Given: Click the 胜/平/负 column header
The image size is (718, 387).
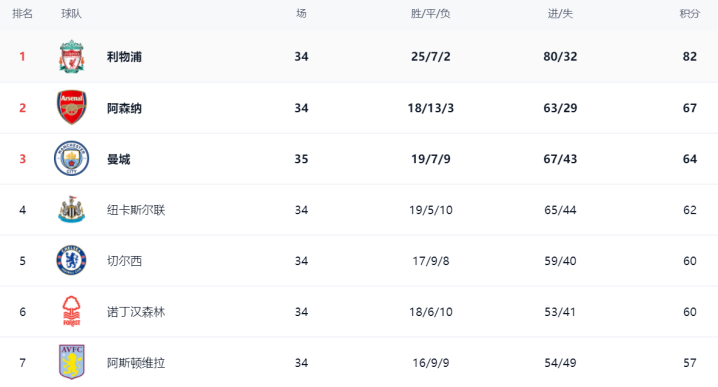Looking at the screenshot, I should (x=430, y=14).
